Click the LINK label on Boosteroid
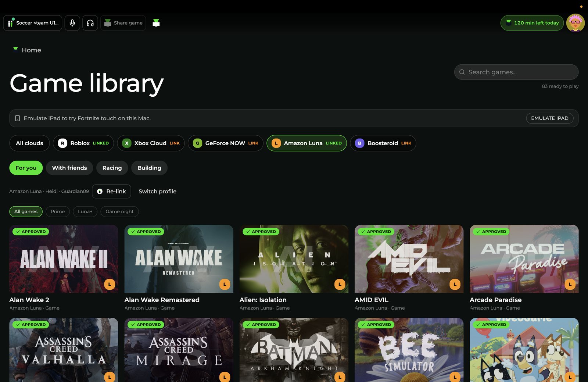Viewport: 588px width, 382px height. pos(406,143)
